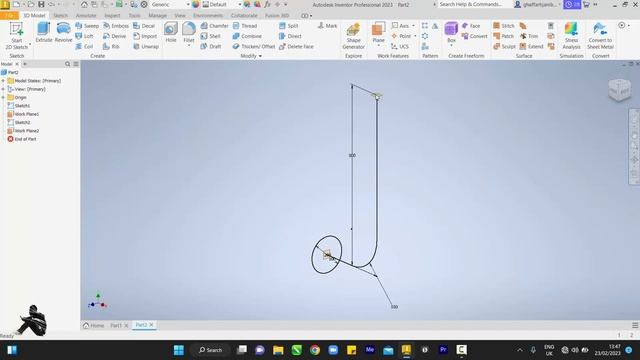Click the Sculpt tool
Screen dimensions: 640x360
pyautogui.click(x=504, y=47)
